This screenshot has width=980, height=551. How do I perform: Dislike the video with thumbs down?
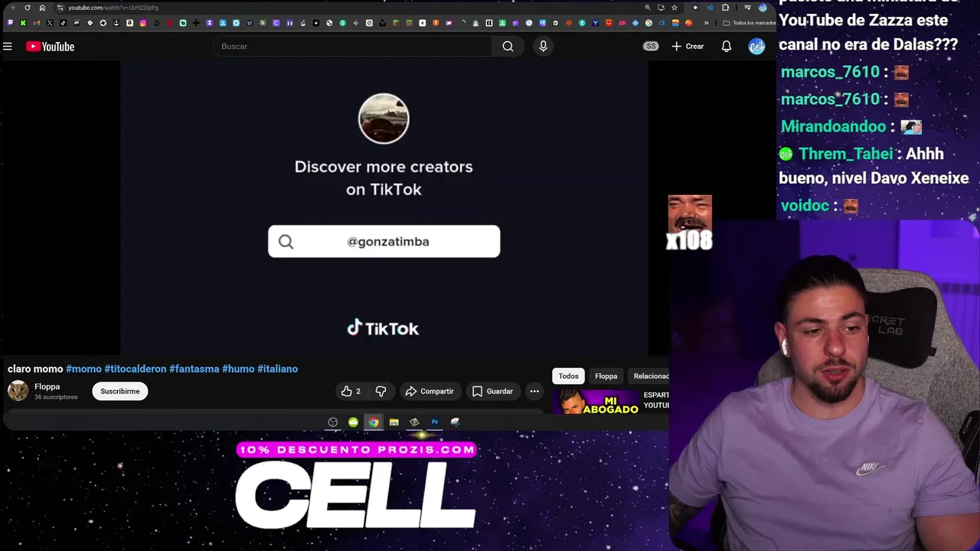pos(381,391)
